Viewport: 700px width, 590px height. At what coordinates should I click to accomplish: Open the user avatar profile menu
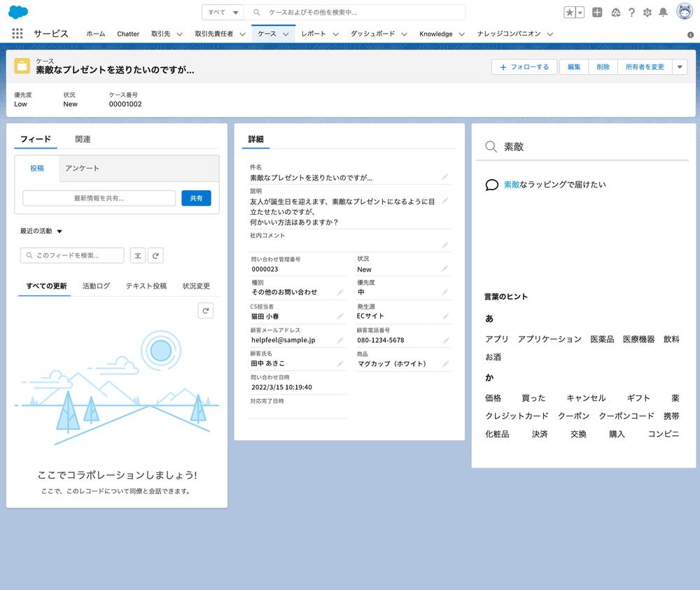pos(684,12)
